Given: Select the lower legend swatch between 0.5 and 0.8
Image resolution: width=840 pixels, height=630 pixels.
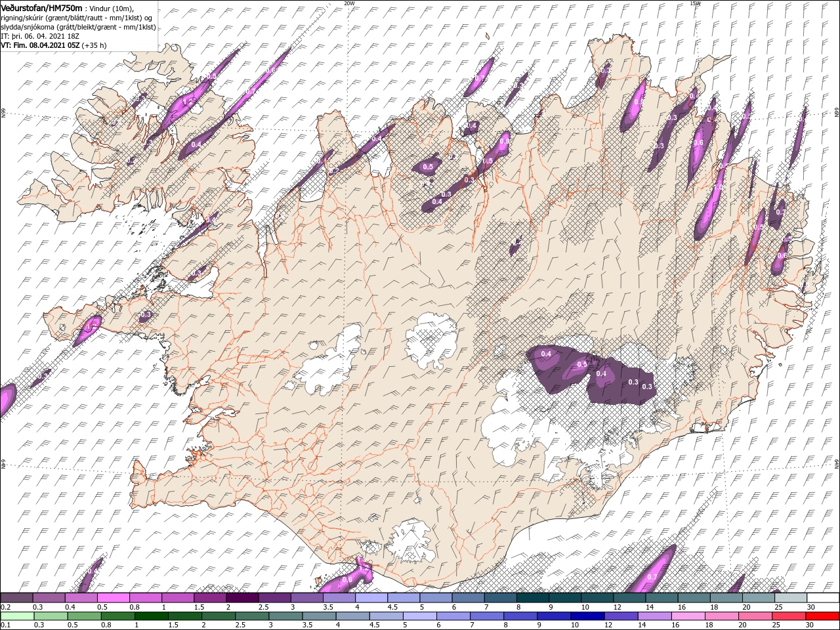Looking at the screenshot, I should pyautogui.click(x=85, y=616).
